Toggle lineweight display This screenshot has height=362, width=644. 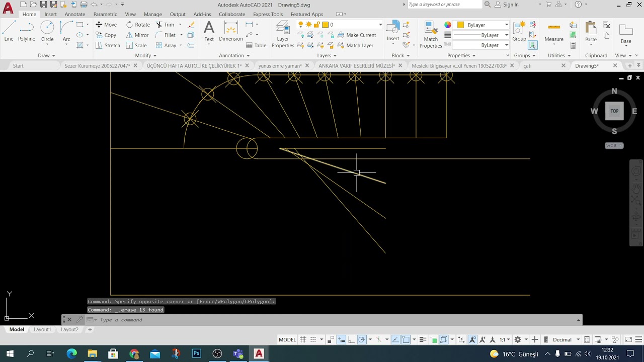point(423,339)
